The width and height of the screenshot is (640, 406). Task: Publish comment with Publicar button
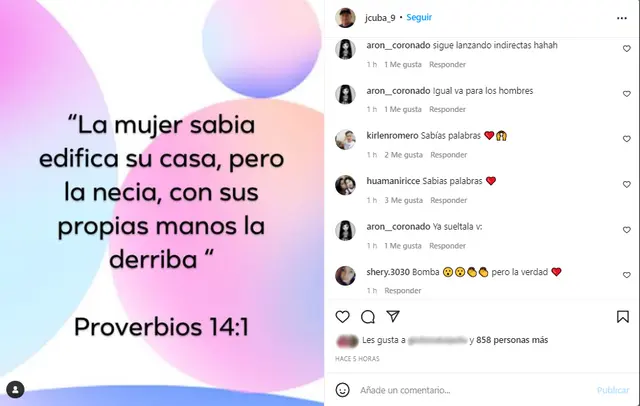point(613,390)
